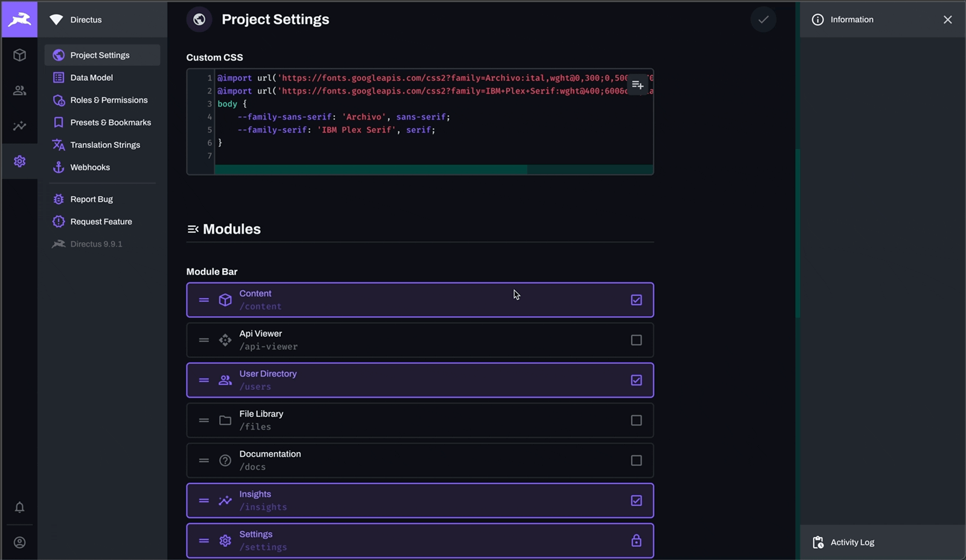Enable the File Library module checkbox
Viewport: 966px width, 560px height.
point(636,421)
